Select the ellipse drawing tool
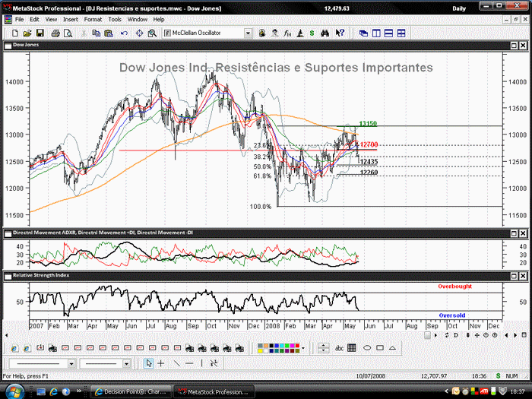 click(367, 348)
